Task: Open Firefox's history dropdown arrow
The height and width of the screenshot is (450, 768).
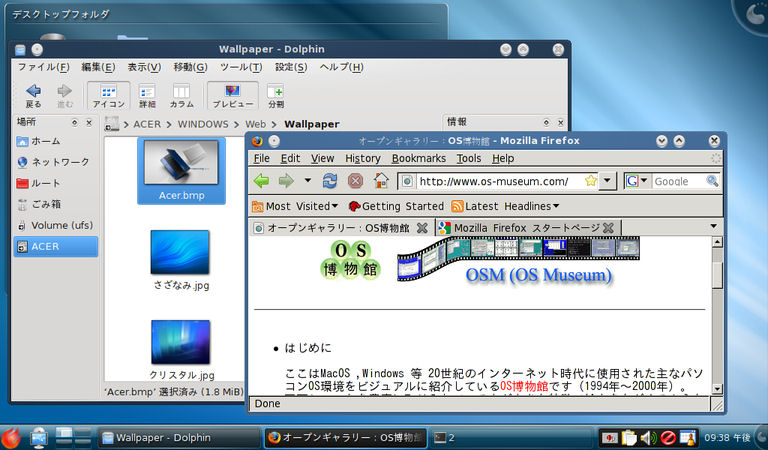Action: click(308, 181)
